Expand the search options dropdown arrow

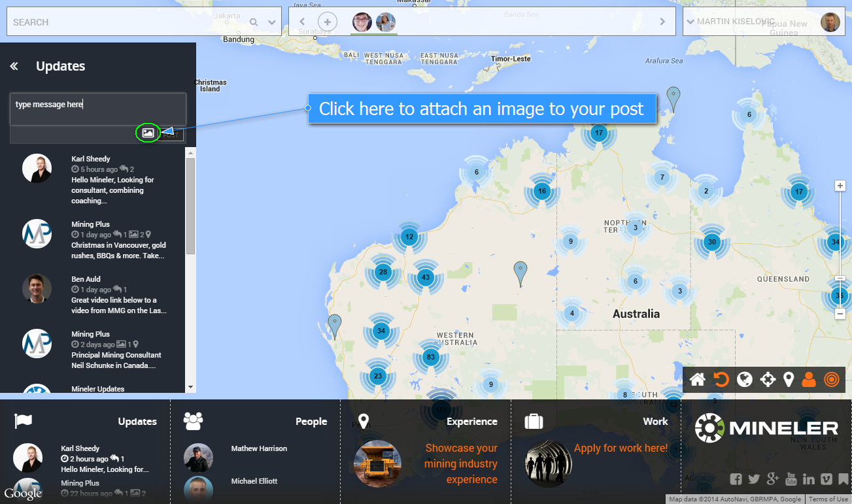[x=272, y=22]
